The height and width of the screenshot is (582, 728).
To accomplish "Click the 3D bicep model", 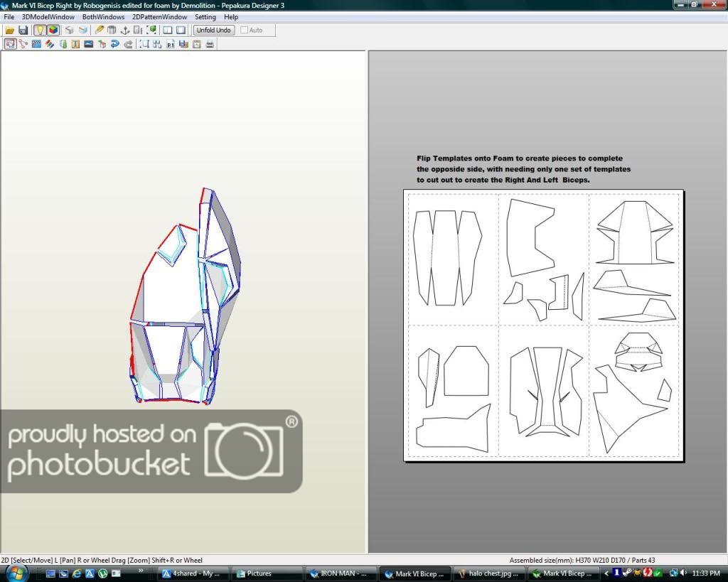I will click(x=185, y=296).
